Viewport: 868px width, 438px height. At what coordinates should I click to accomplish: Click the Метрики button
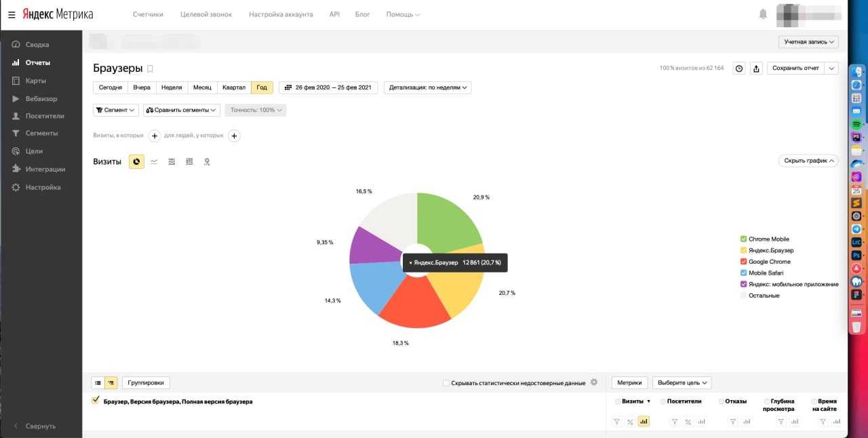point(630,382)
